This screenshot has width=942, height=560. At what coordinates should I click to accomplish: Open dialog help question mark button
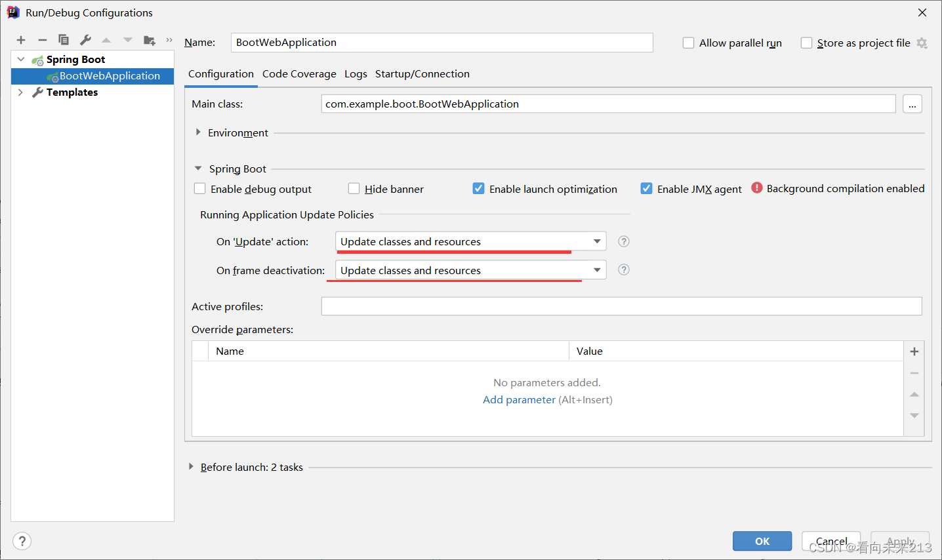point(22,541)
